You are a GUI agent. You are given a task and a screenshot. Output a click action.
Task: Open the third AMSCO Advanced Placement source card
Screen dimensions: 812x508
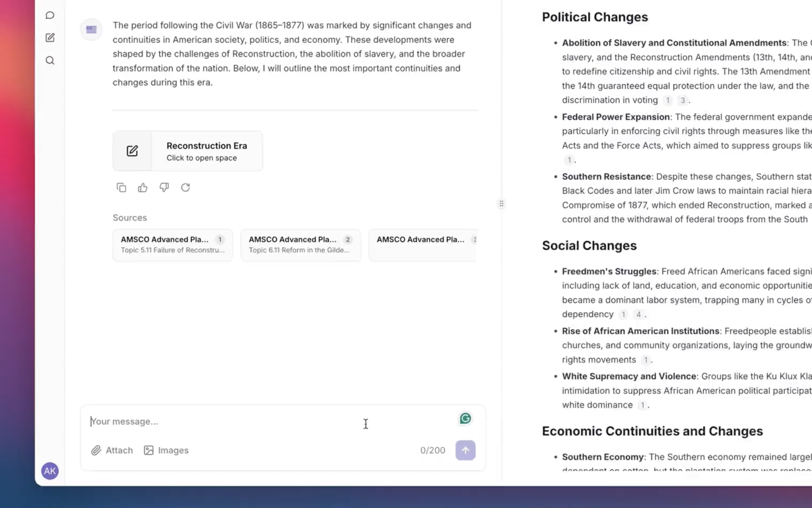423,245
